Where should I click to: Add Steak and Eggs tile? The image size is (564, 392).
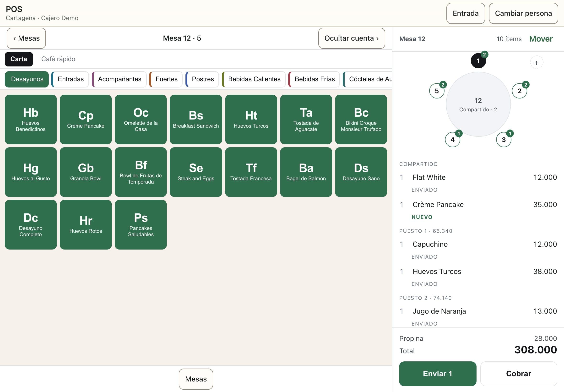pos(196,172)
